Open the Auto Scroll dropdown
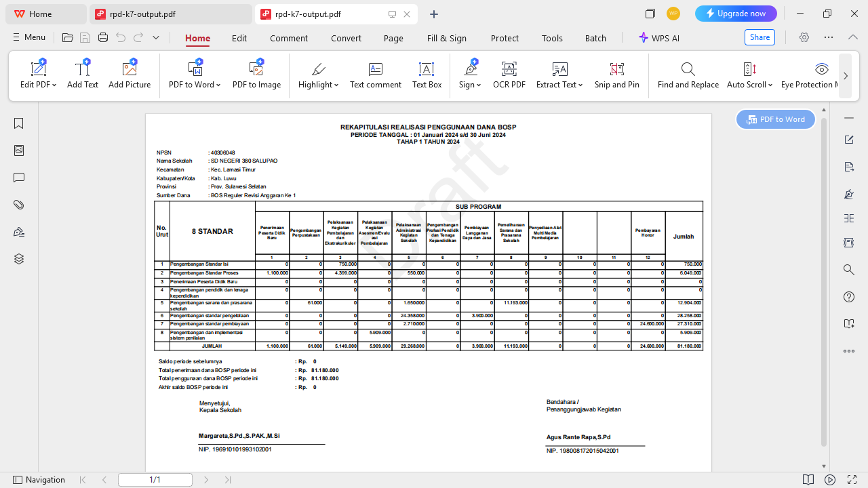This screenshot has height=488, width=868. 770,85
